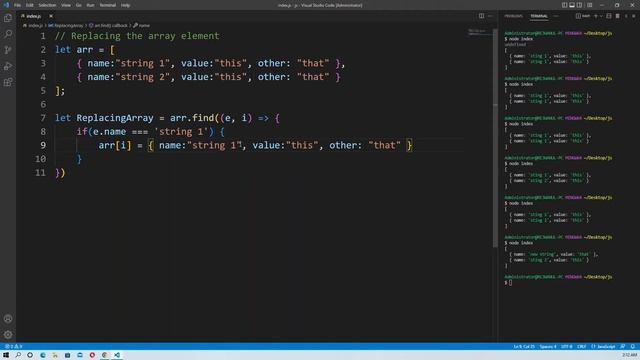The height and width of the screenshot is (360, 640).
Task: Switch to Visual Studio Code taskbar icon
Action: tap(117, 355)
